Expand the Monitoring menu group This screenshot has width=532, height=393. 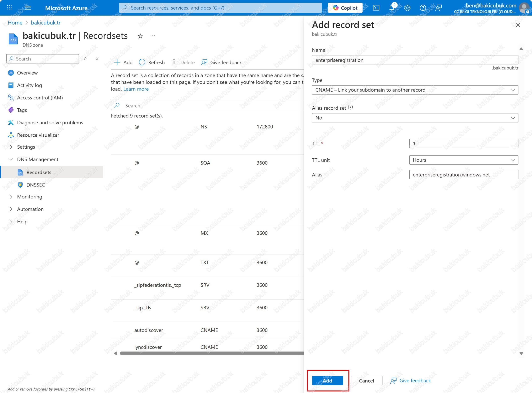tap(29, 197)
